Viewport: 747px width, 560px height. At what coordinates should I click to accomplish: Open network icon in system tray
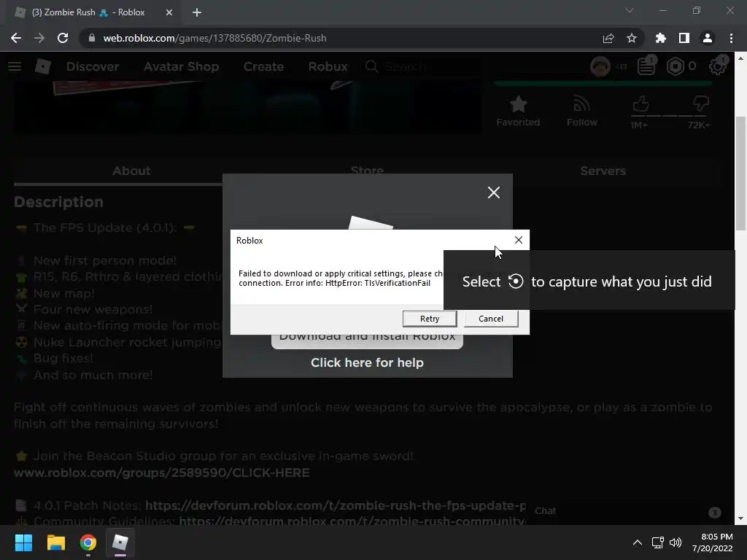[658, 542]
